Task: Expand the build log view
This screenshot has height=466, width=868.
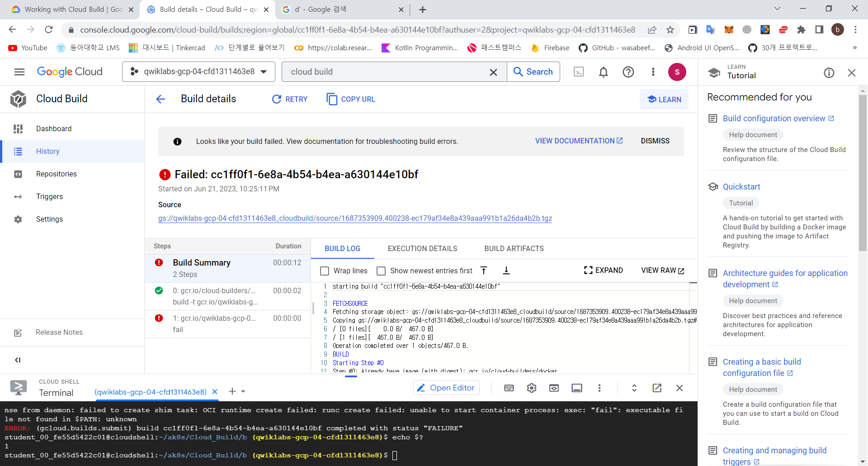Action: point(603,271)
